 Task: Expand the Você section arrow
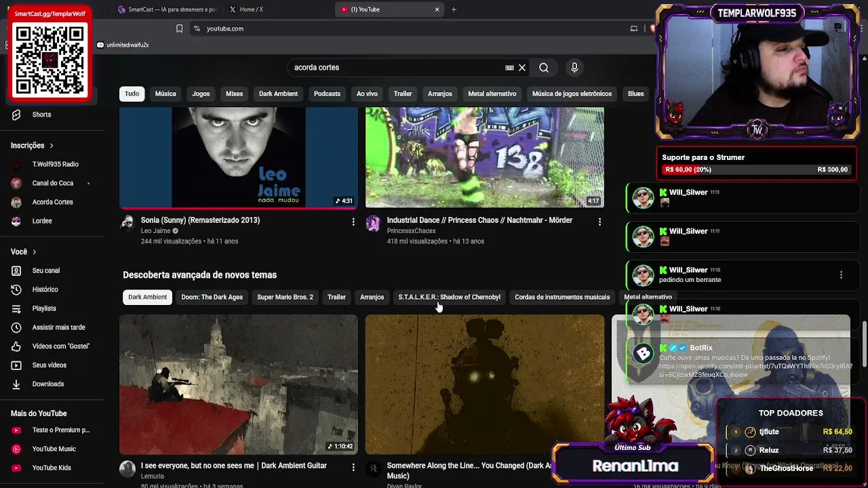click(34, 252)
